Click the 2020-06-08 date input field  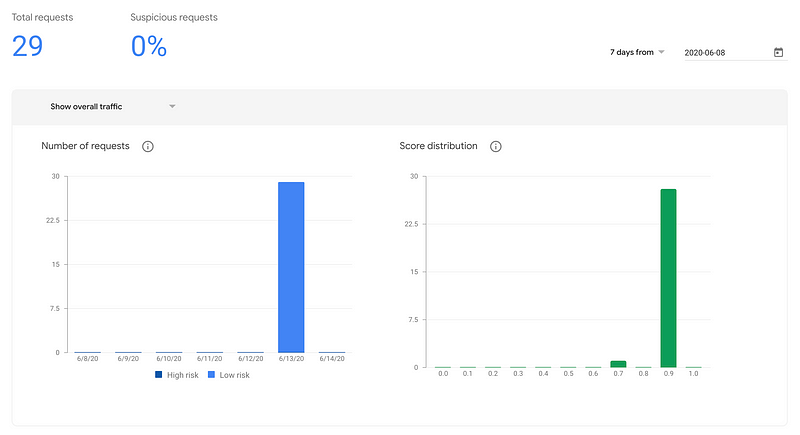(736, 53)
